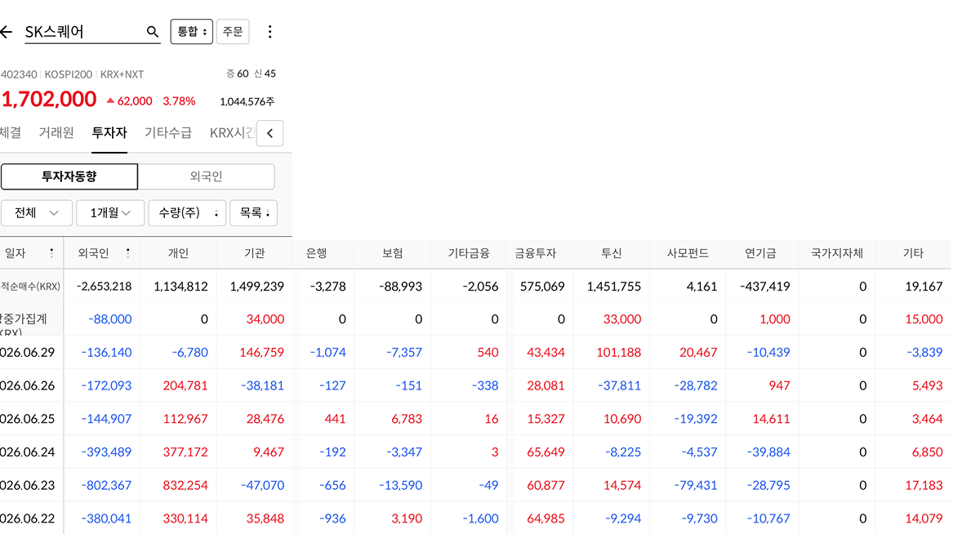Open the 기타수급 tab
Screen dimensions: 980x556
click(168, 132)
